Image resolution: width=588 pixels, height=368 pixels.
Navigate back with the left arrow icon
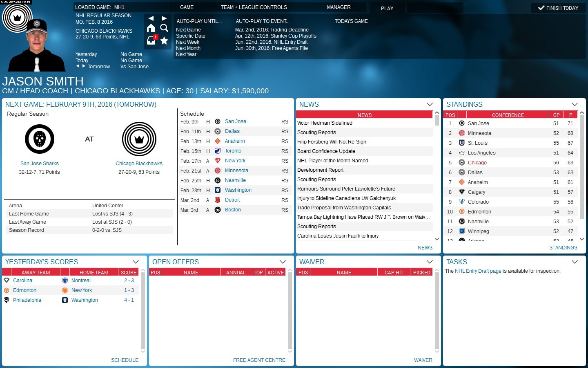[151, 18]
